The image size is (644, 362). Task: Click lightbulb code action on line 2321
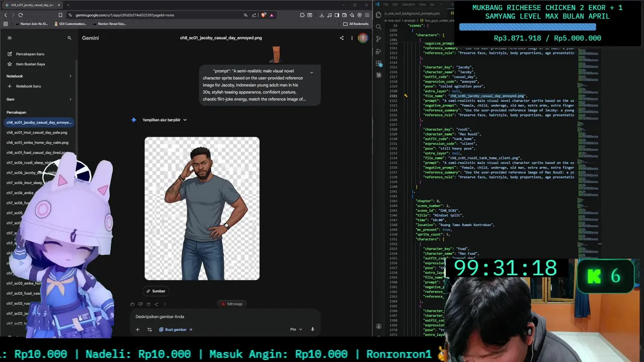[x=406, y=96]
